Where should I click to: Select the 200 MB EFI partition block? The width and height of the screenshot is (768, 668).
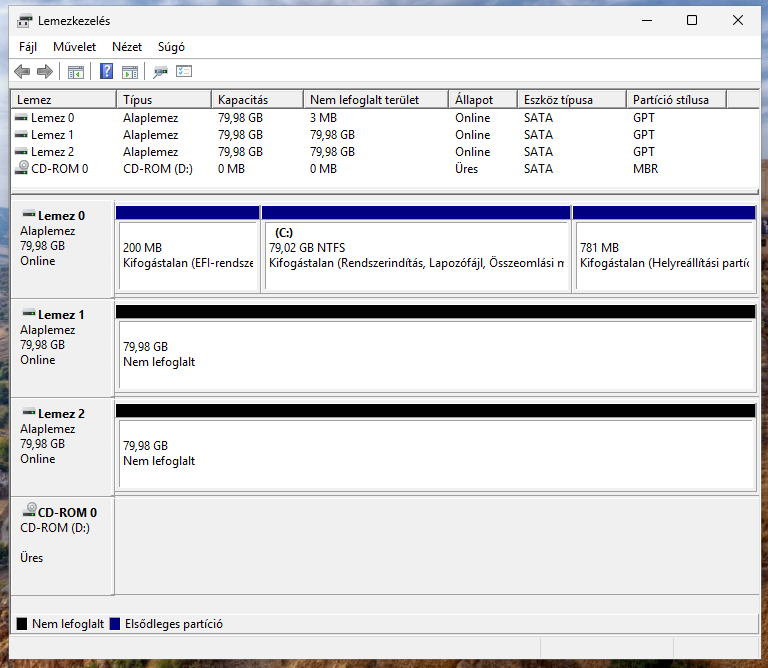pos(188,249)
